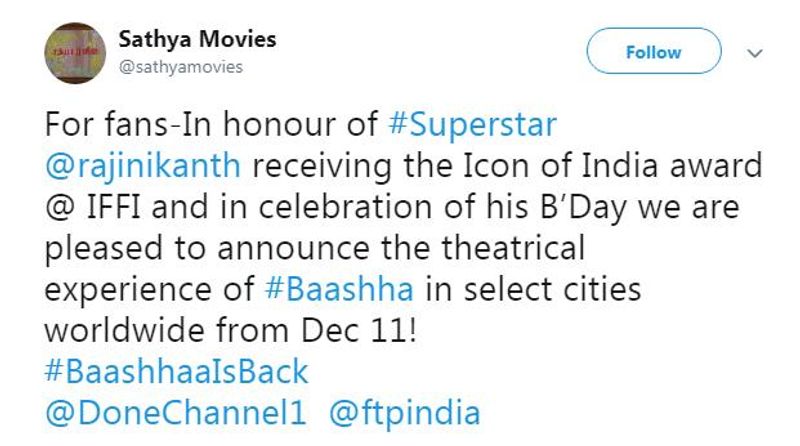Open the #Superstar hashtag
800x446 pixels.
pos(470,125)
